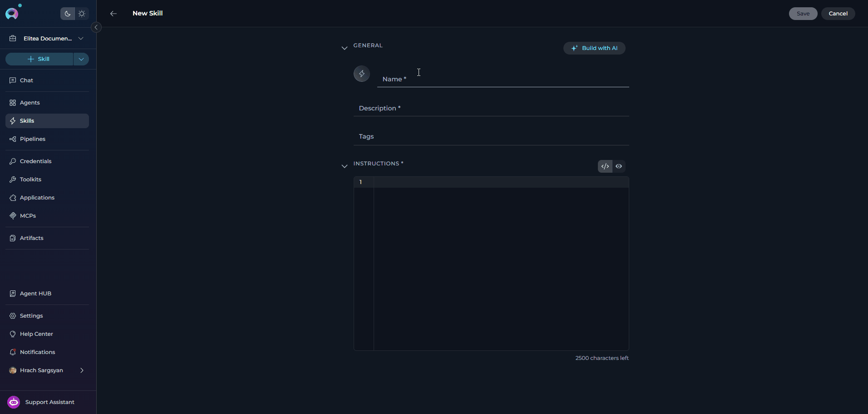Click Build with AI button
868x414 pixels.
(x=594, y=48)
